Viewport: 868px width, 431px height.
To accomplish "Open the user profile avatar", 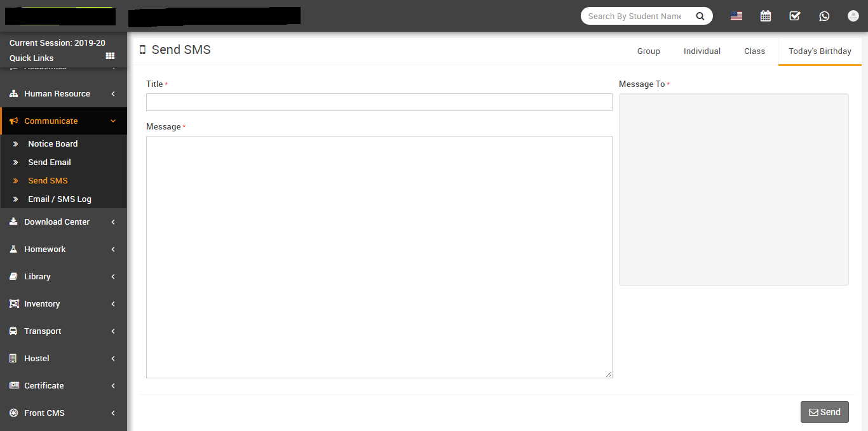I will [853, 17].
